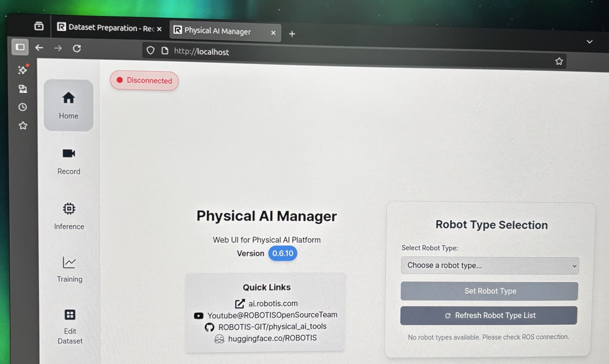Viewport: 609px width, 364px height.
Task: Open the shield tracking protection icon
Action: (151, 50)
